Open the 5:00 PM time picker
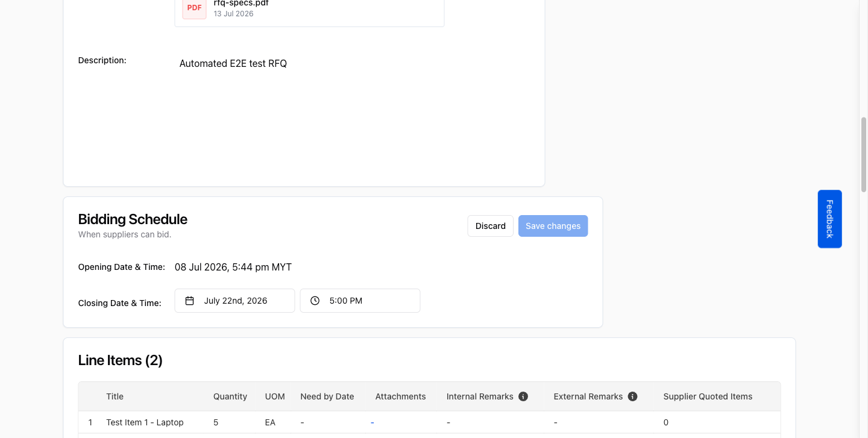The height and width of the screenshot is (438, 868). tap(360, 301)
